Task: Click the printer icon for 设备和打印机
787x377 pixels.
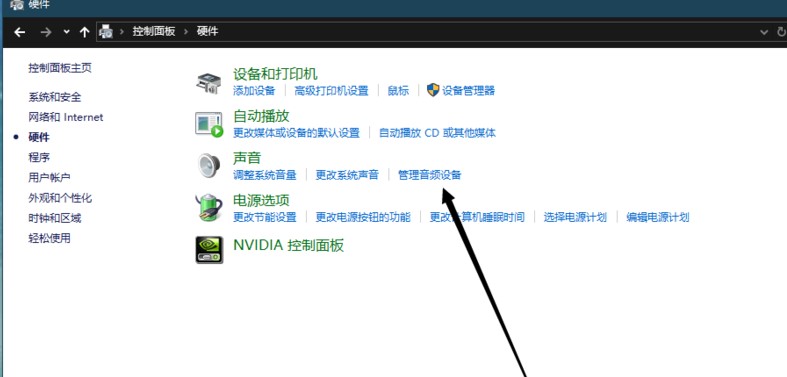Action: pos(208,83)
